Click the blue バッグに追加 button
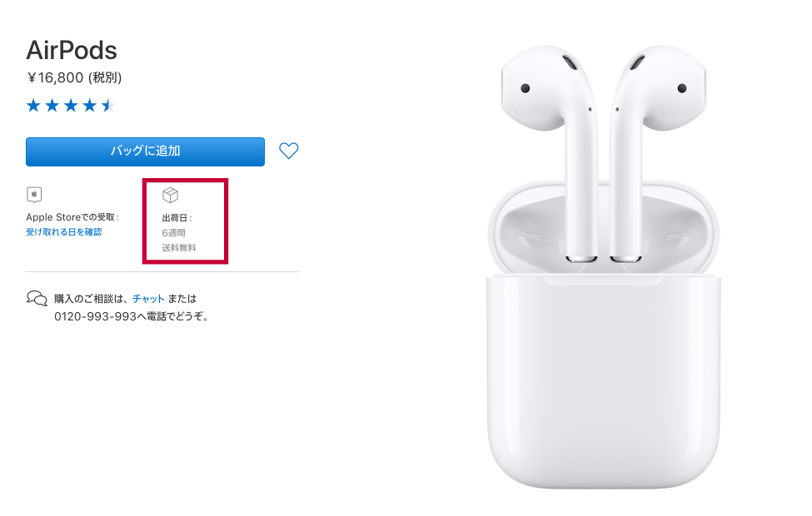The image size is (812, 516). point(145,151)
